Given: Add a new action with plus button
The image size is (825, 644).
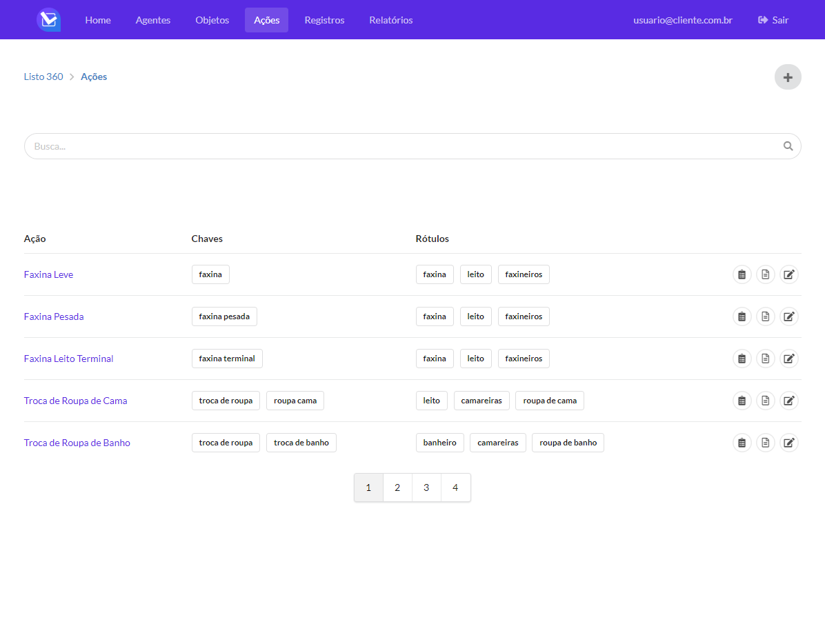Looking at the screenshot, I should pos(788,77).
